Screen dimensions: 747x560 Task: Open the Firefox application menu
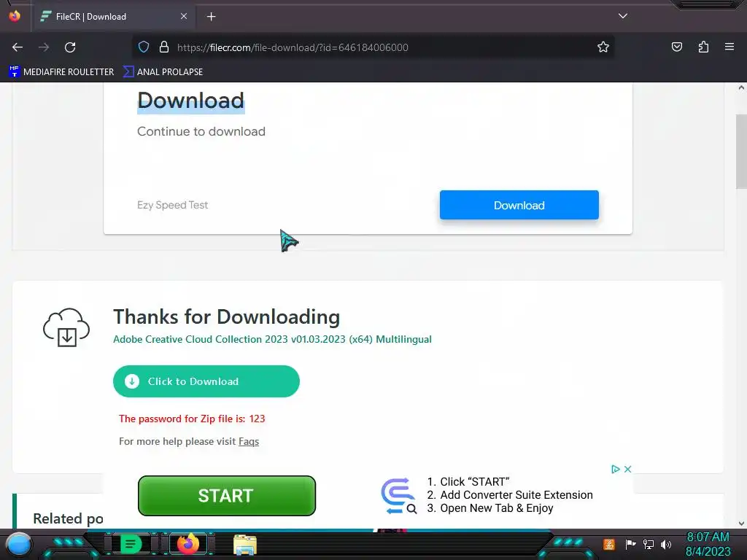729,47
